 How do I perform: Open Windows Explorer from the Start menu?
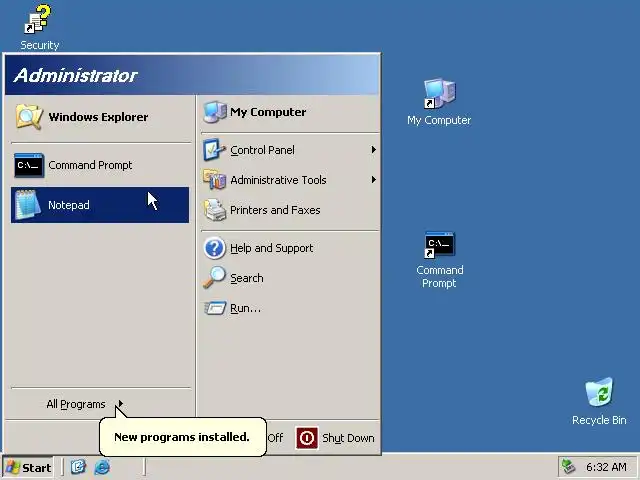[100, 117]
